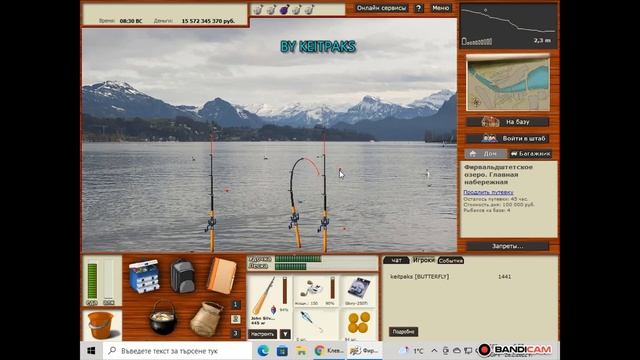Select rod slot 2
This screenshot has width=640, height=360.
coord(236,319)
